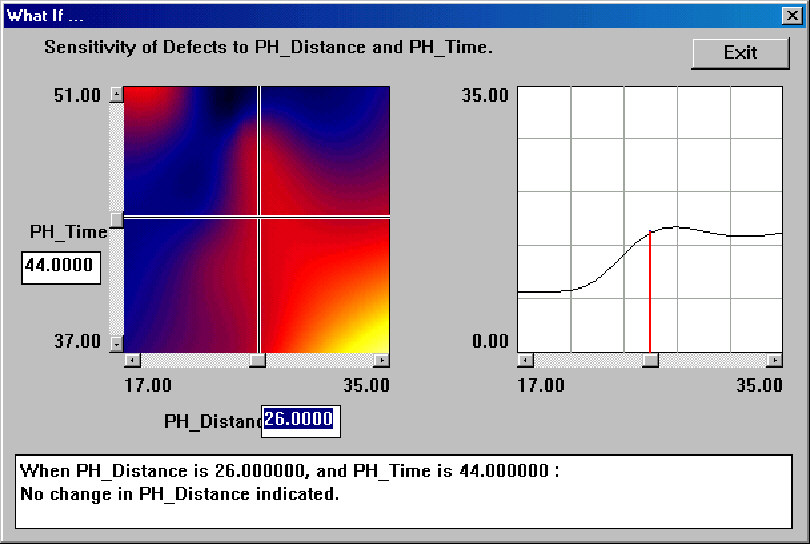Click the PH_Time vertical slider thumb
The image size is (810, 544).
pos(117,220)
